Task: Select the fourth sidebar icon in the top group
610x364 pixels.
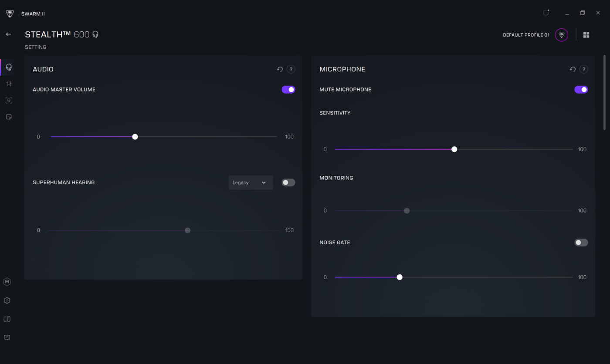Action: coord(8,117)
